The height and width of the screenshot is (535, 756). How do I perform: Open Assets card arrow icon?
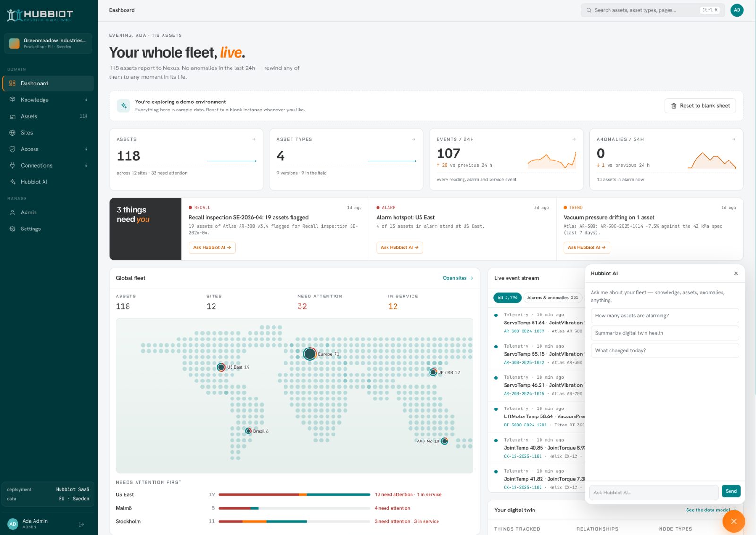(x=254, y=139)
